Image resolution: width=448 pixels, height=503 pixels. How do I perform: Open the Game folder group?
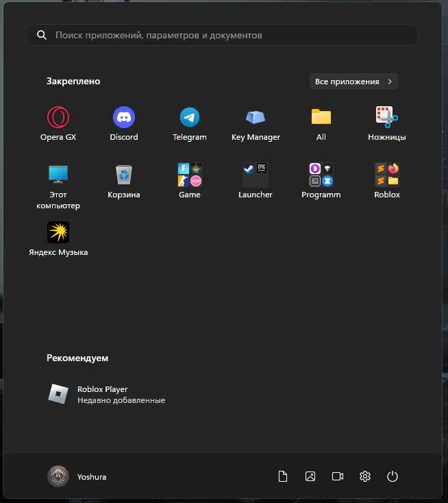tap(190, 181)
